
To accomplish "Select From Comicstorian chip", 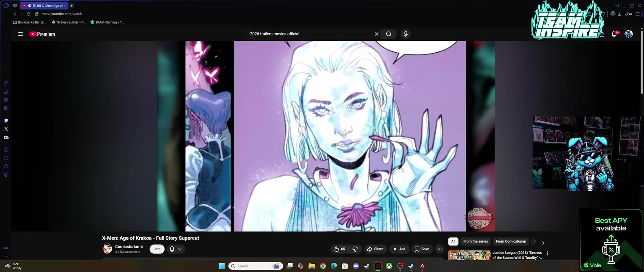I will click(511, 241).
